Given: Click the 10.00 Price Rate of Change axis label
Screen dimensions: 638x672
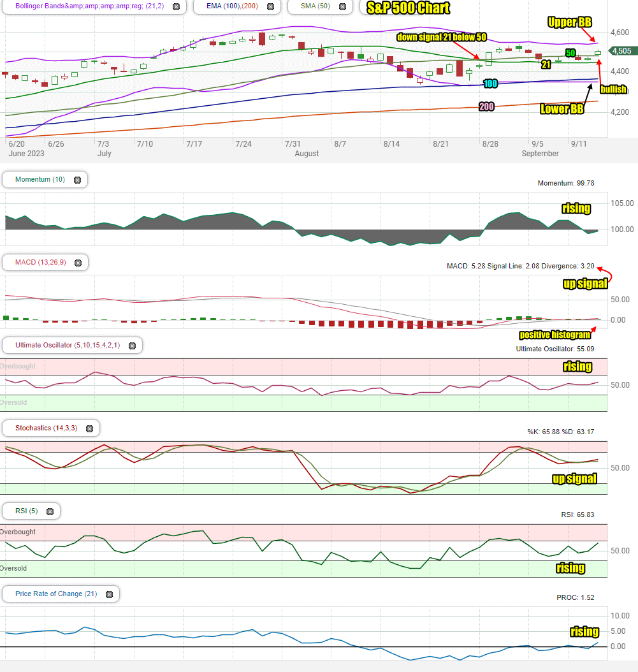Looking at the screenshot, I should 620,616.
